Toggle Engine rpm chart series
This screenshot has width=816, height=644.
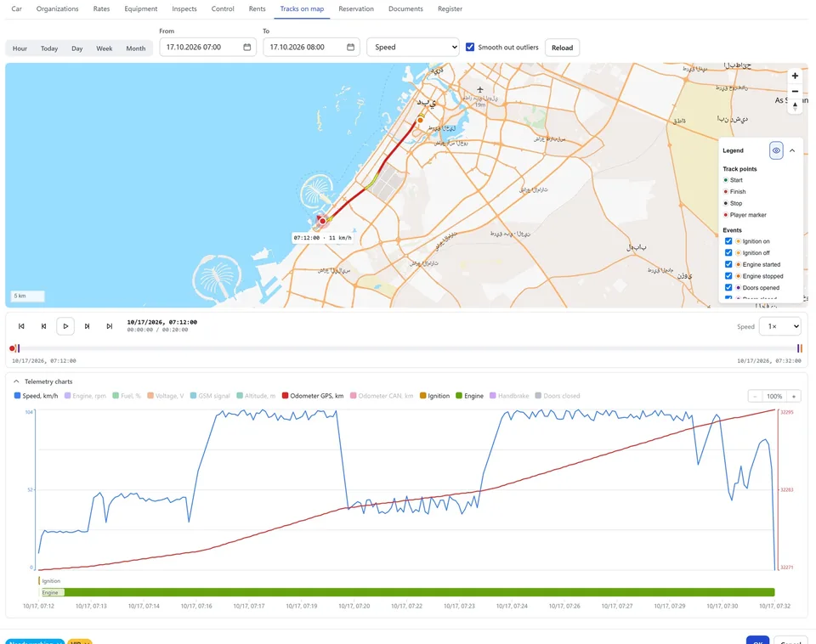pyautogui.click(x=85, y=396)
